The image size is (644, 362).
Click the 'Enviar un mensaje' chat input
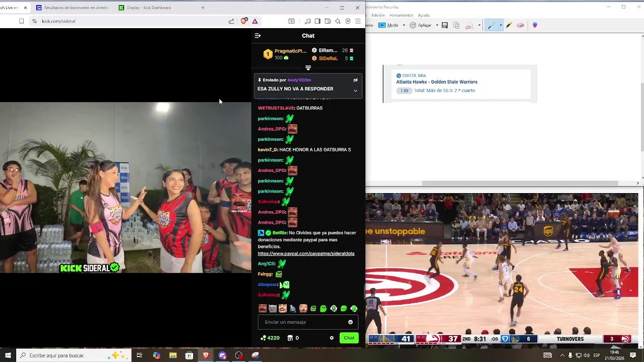[x=308, y=322]
